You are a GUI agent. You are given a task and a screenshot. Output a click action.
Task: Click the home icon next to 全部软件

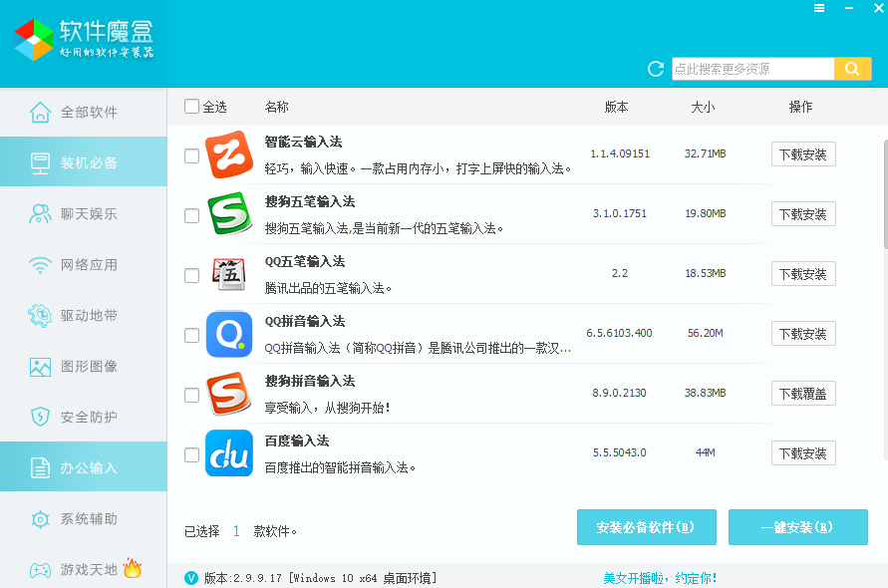pyautogui.click(x=40, y=113)
